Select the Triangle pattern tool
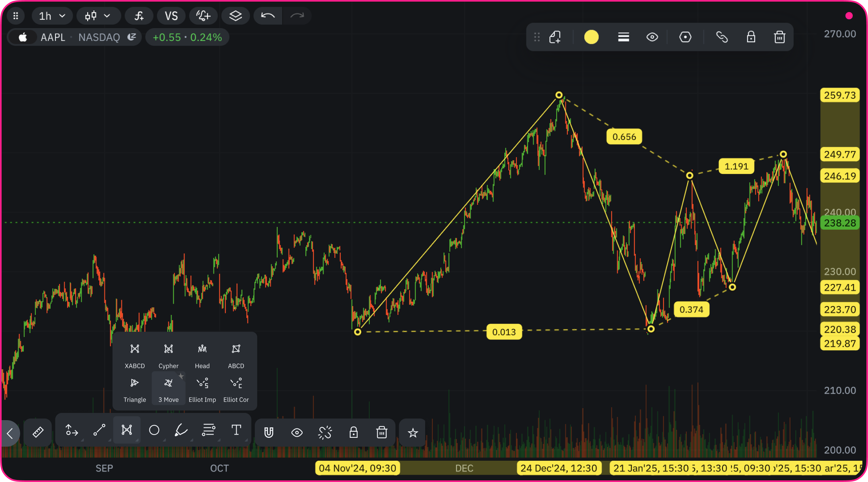The height and width of the screenshot is (482, 868). tap(135, 388)
